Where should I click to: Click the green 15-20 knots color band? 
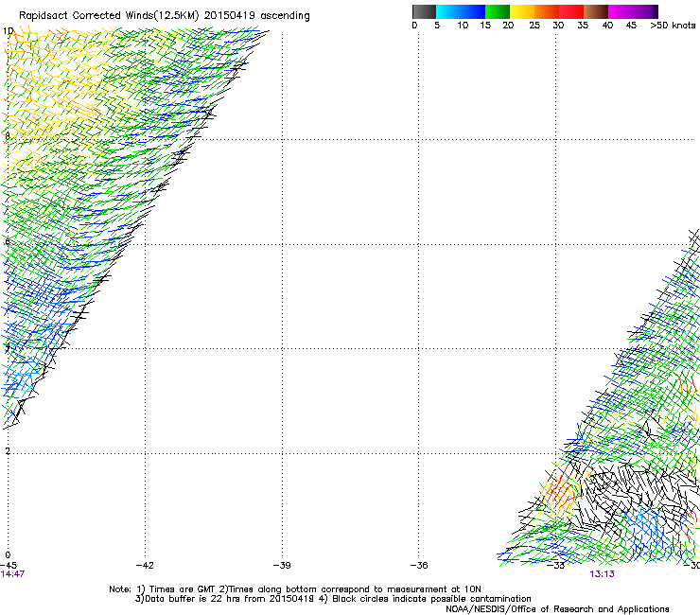498,11
